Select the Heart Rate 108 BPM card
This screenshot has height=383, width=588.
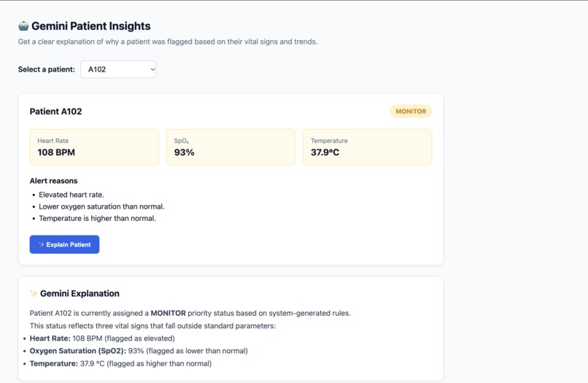94,147
